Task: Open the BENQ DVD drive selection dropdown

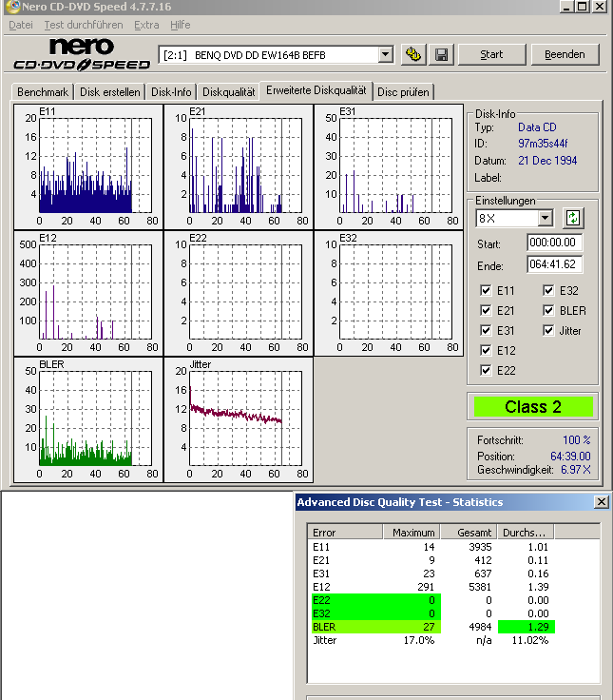Action: pos(385,55)
